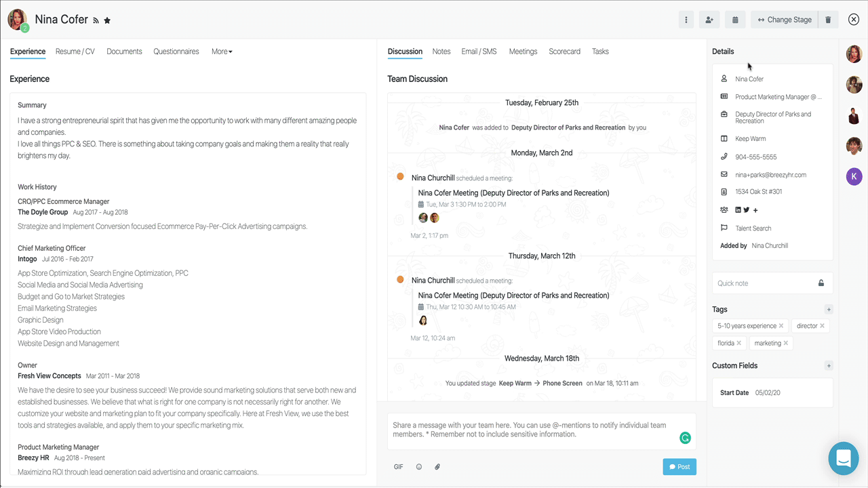Open the Resume / CV tab
Screen dimensions: 868x488
(75, 52)
